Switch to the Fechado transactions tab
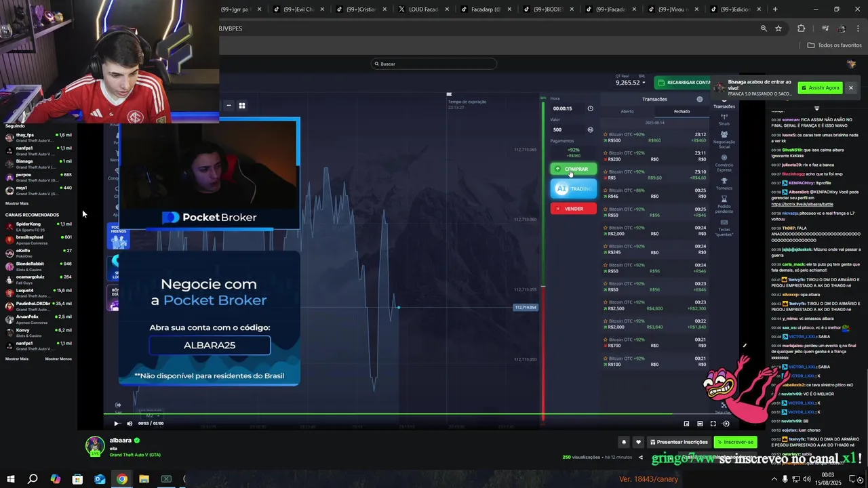 click(x=682, y=111)
